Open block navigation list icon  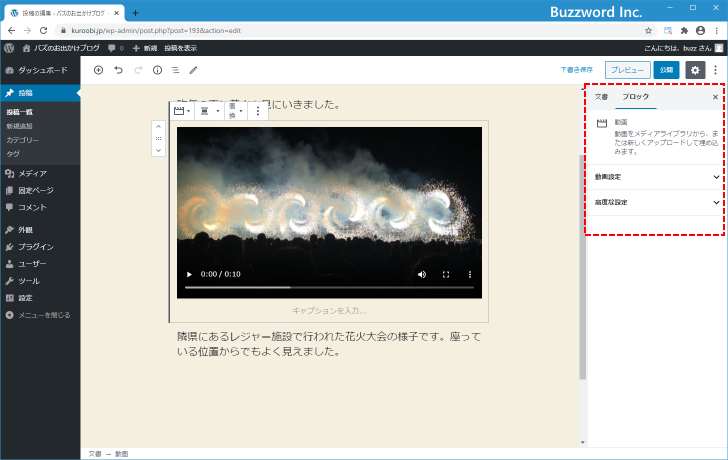point(175,70)
